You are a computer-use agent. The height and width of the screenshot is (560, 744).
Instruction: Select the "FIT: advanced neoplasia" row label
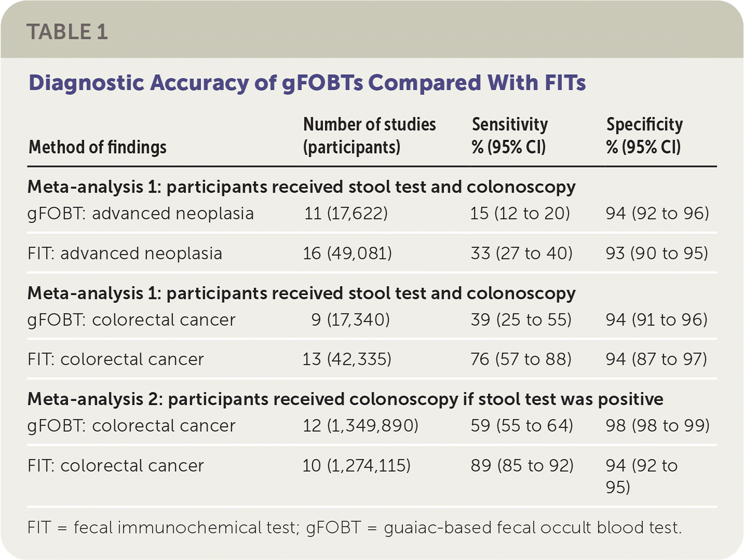pos(125,253)
